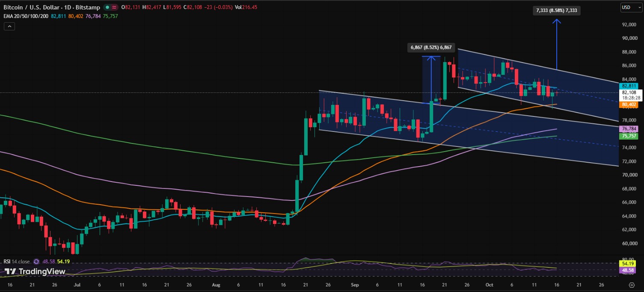This screenshot has height=292, width=644.
Task: Click the 70,000 price axis label
Action: tap(629, 175)
